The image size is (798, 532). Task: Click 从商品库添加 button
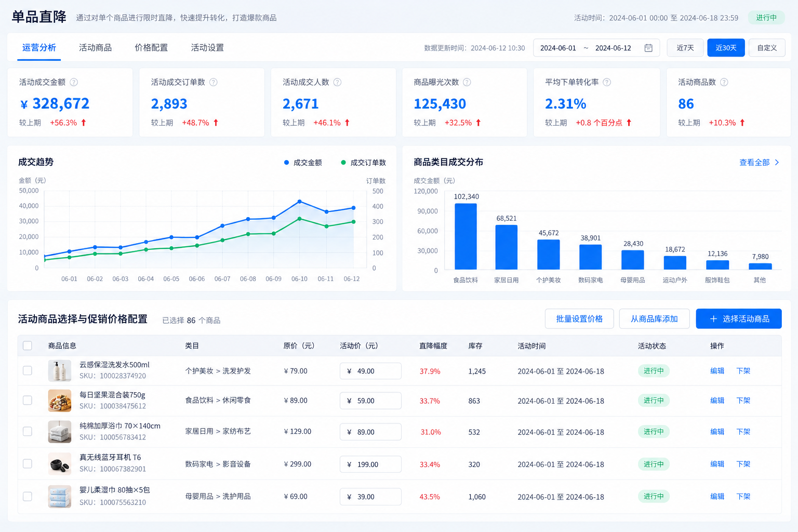click(654, 319)
